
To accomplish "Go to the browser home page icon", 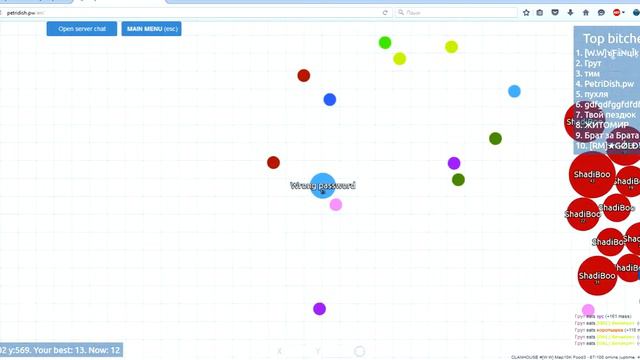I will coord(586,13).
